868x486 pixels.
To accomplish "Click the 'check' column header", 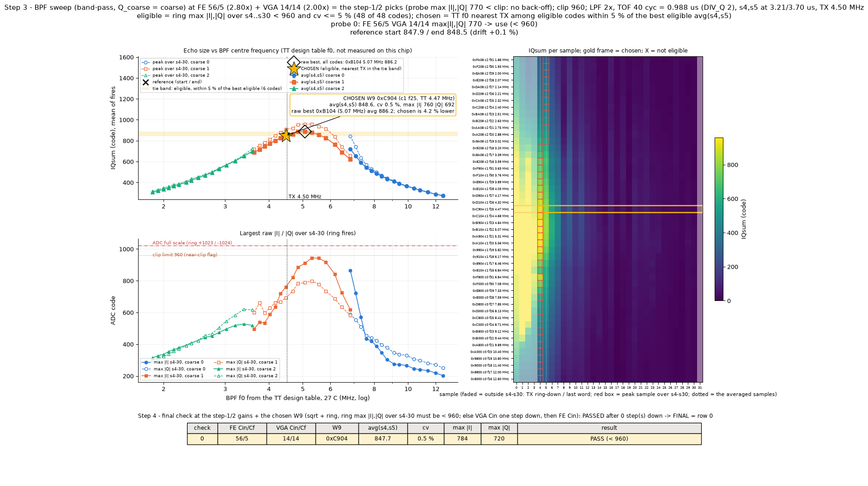I will tap(202, 428).
